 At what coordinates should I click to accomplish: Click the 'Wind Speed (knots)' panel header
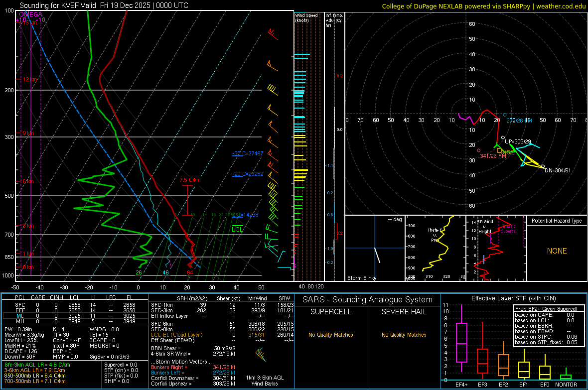tap(306, 17)
